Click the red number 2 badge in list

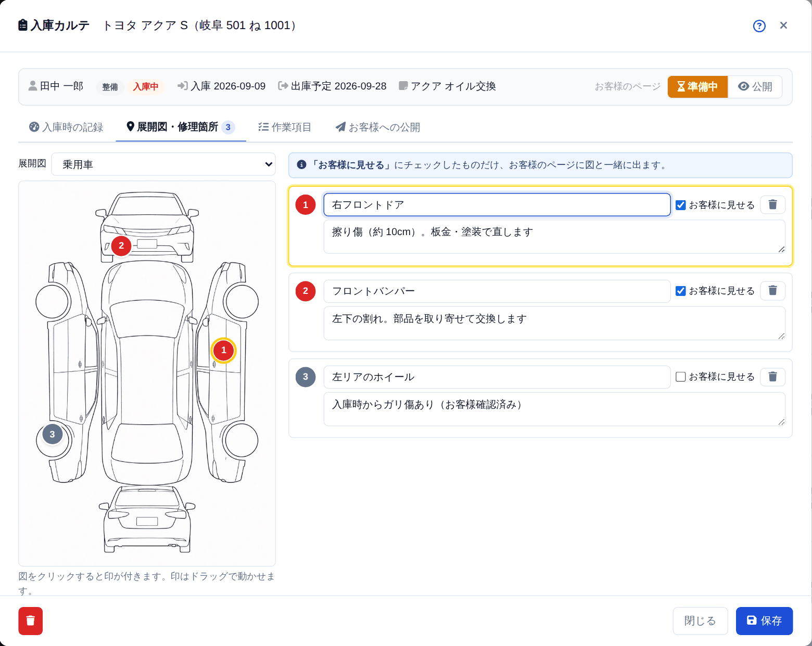pyautogui.click(x=306, y=291)
